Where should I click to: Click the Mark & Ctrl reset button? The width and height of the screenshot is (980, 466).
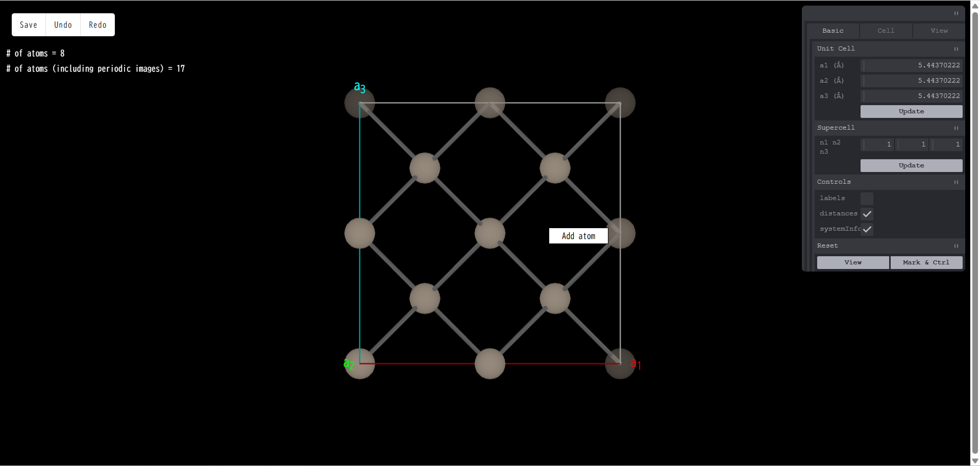point(926,262)
